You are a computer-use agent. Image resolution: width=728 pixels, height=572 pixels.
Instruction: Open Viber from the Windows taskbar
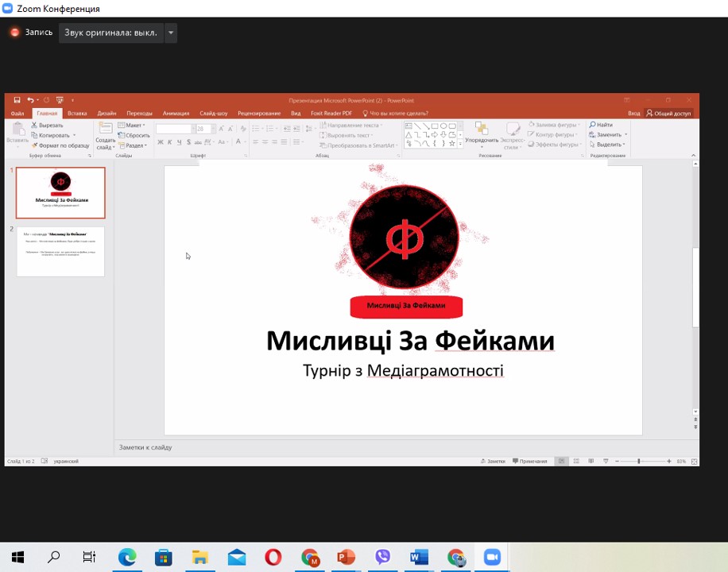[382, 557]
